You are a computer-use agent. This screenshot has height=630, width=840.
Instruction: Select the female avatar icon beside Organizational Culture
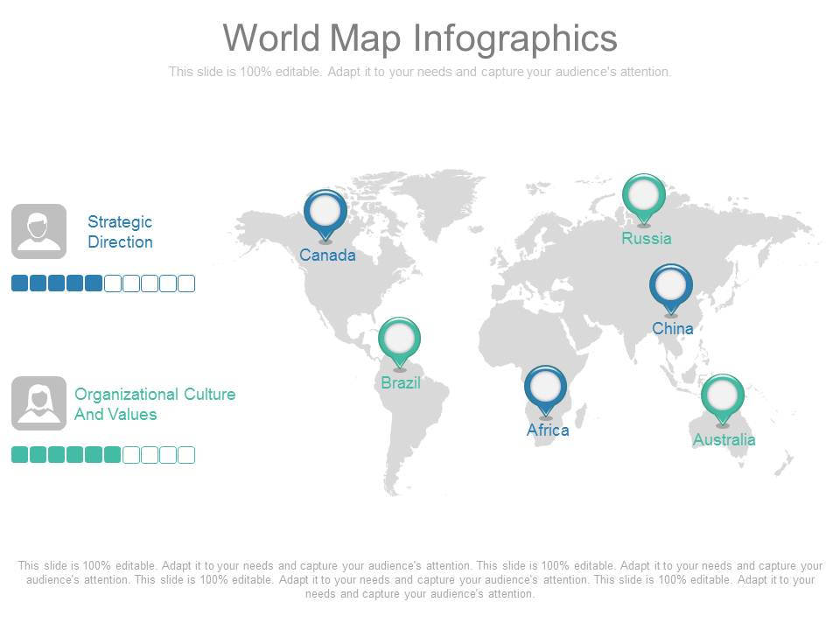(39, 403)
